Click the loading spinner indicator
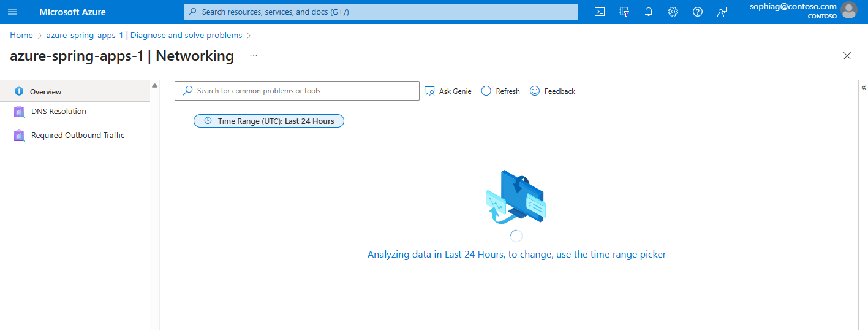Image resolution: width=868 pixels, height=330 pixels. click(516, 236)
